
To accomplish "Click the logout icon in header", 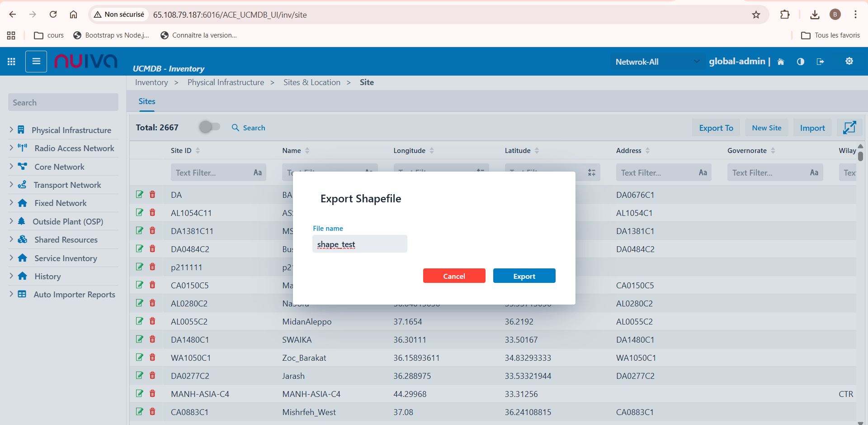I will [x=820, y=62].
